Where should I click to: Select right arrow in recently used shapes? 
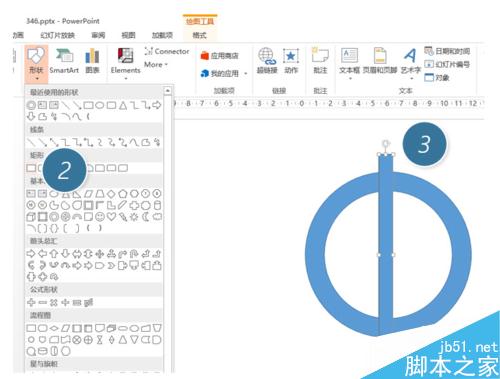point(157,105)
